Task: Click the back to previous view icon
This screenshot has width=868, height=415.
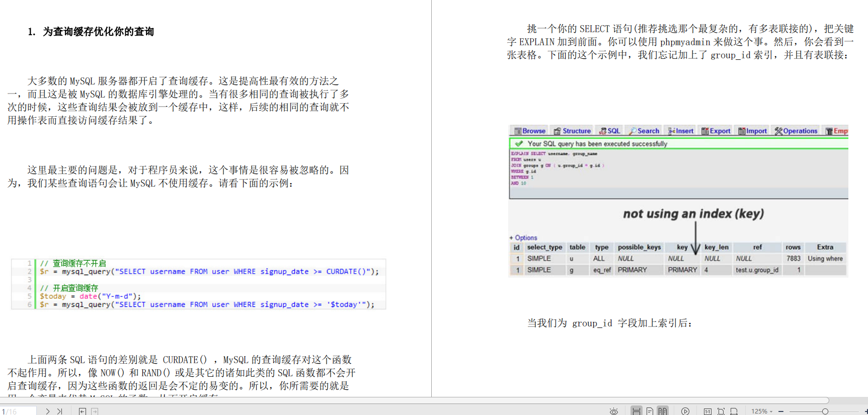Action: pyautogui.click(x=83, y=411)
